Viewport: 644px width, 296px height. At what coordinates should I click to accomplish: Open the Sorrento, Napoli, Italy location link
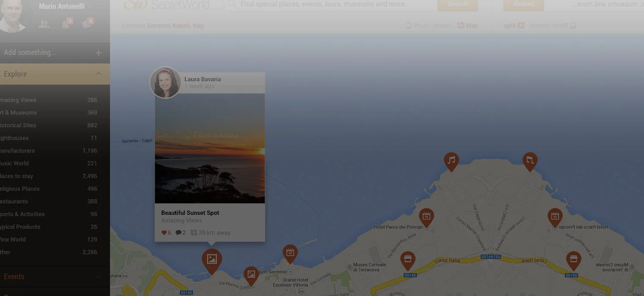pos(176,26)
